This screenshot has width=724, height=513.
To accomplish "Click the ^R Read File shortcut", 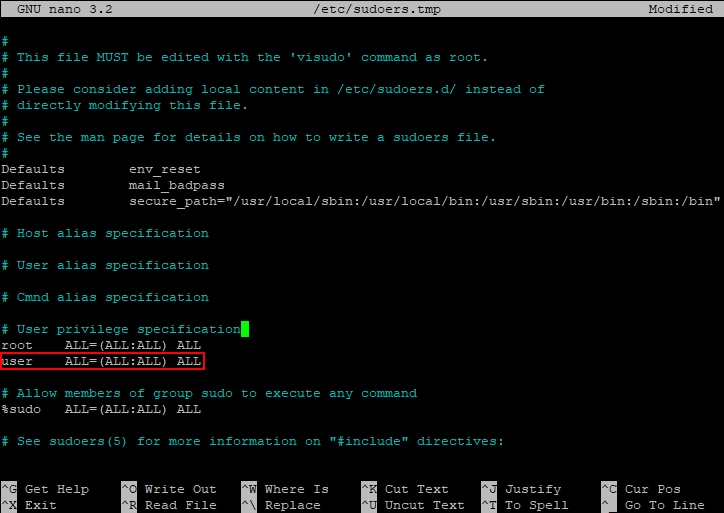I will [169, 505].
